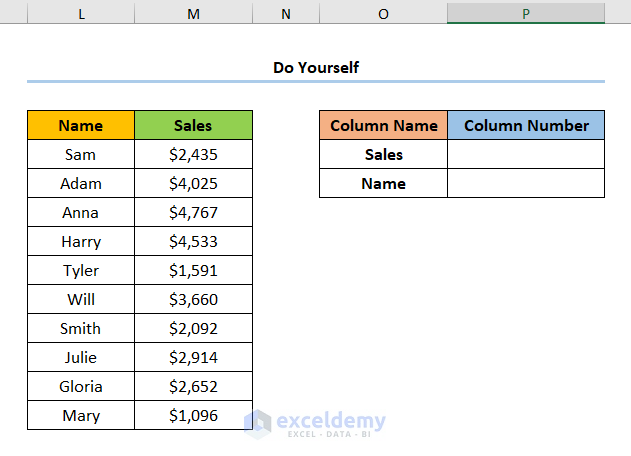
Task: Click empty Column Number cell beside Sales
Action: [x=526, y=154]
